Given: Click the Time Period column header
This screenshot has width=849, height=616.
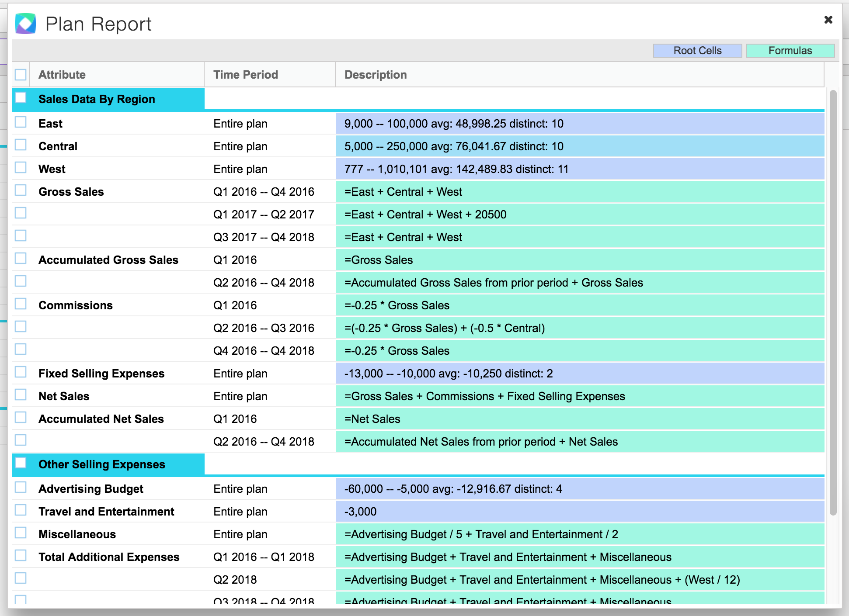Looking at the screenshot, I should coord(245,75).
